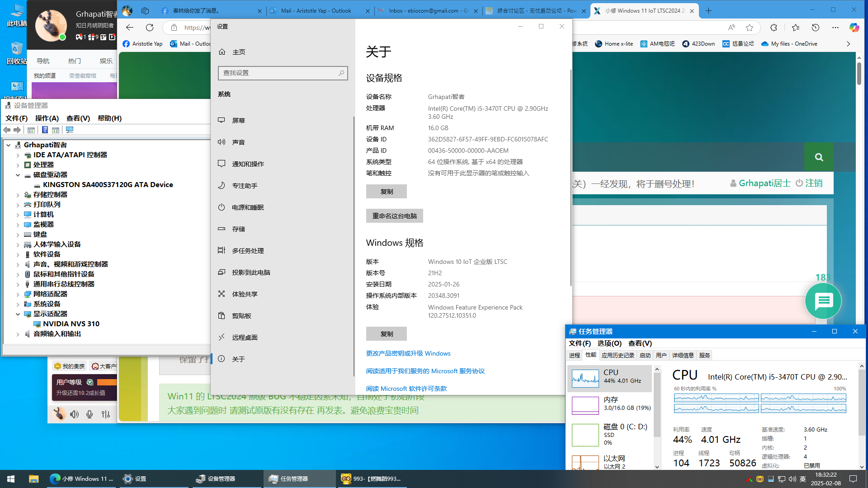
Task: Open Clipboard settings icon
Action: click(x=222, y=315)
